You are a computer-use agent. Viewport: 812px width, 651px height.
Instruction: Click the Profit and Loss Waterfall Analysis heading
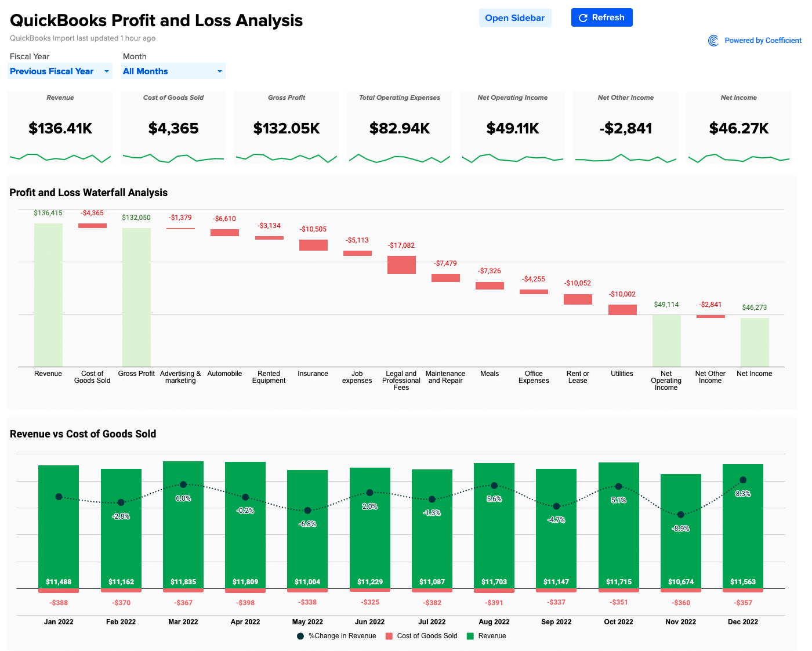click(88, 193)
